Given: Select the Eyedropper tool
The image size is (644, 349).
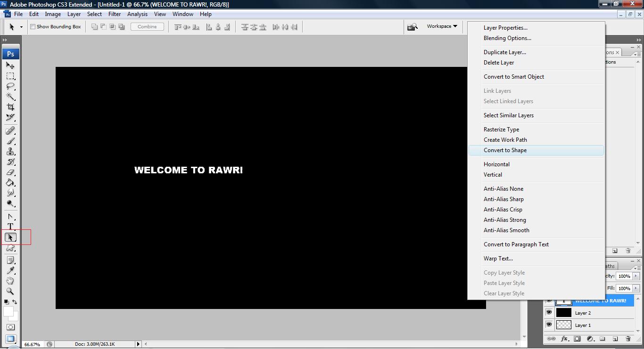Looking at the screenshot, I should click(10, 270).
